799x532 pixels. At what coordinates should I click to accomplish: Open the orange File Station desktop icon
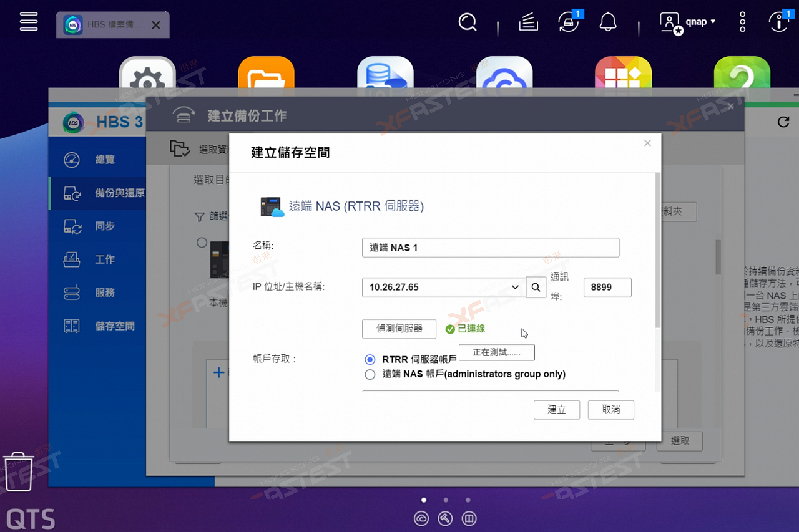(x=267, y=74)
